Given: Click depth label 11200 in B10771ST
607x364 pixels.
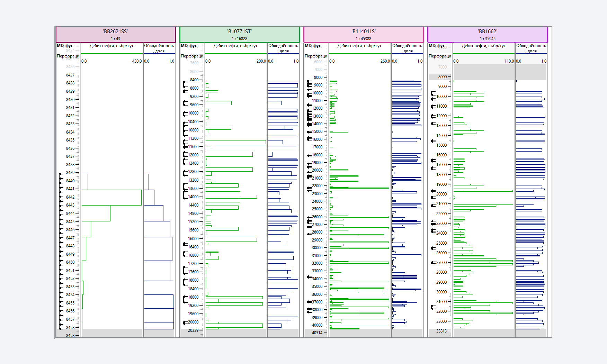Looking at the screenshot, I should [193, 138].
